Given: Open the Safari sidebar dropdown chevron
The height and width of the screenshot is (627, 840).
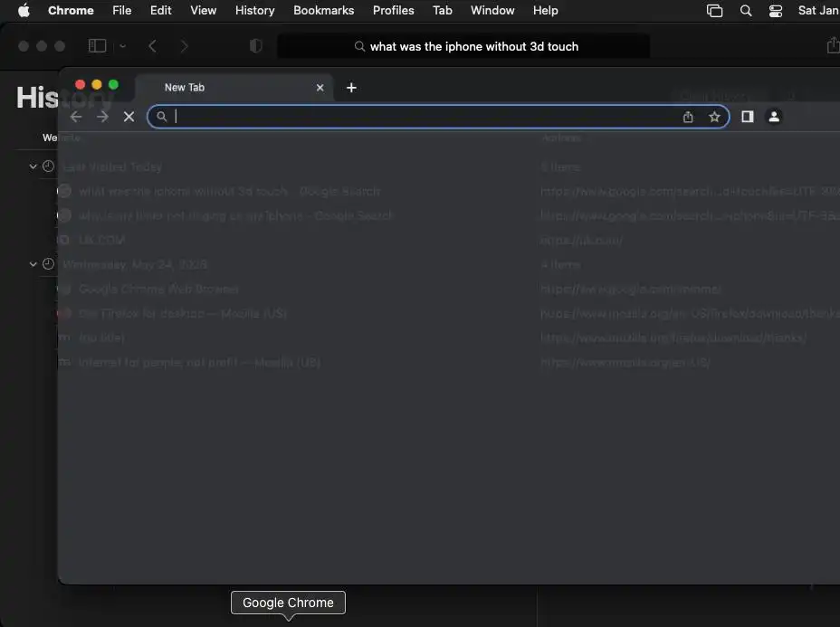Looking at the screenshot, I should [123, 46].
